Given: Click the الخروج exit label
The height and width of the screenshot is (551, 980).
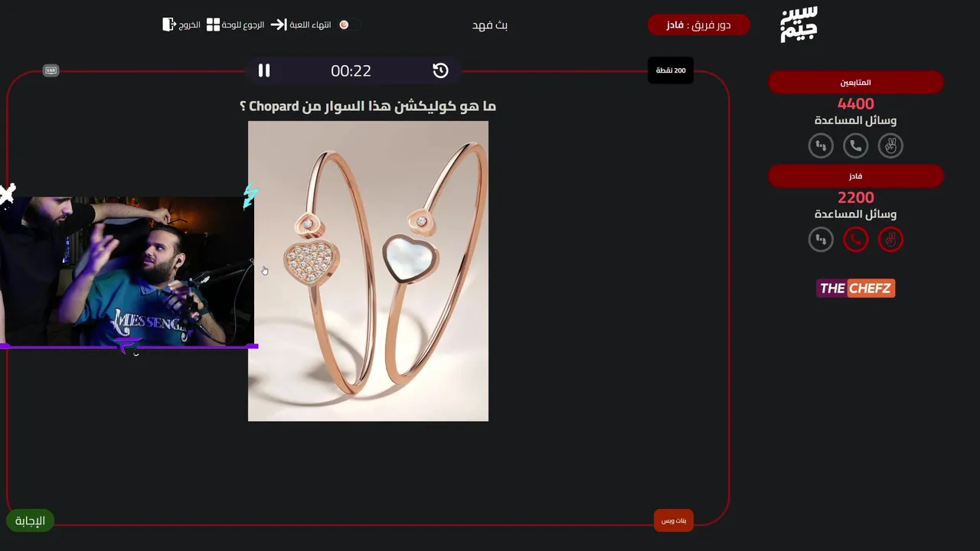Looking at the screenshot, I should [x=190, y=24].
